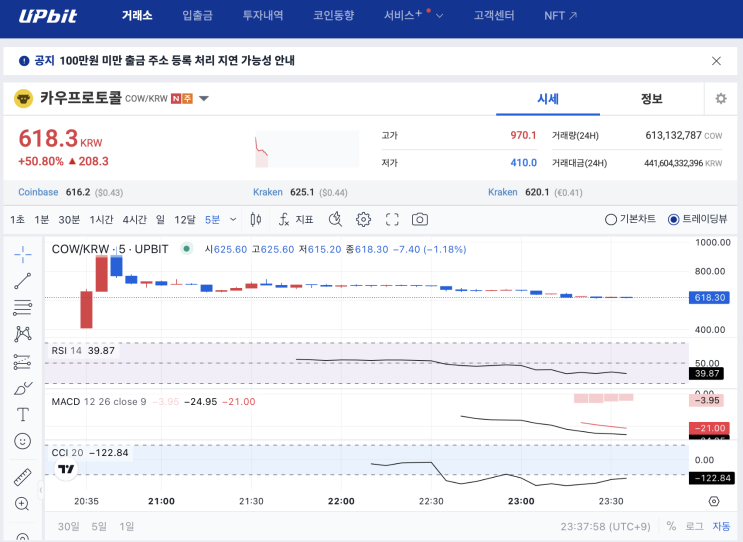Select the text annotation tool
The image size is (743, 542).
pyautogui.click(x=23, y=415)
